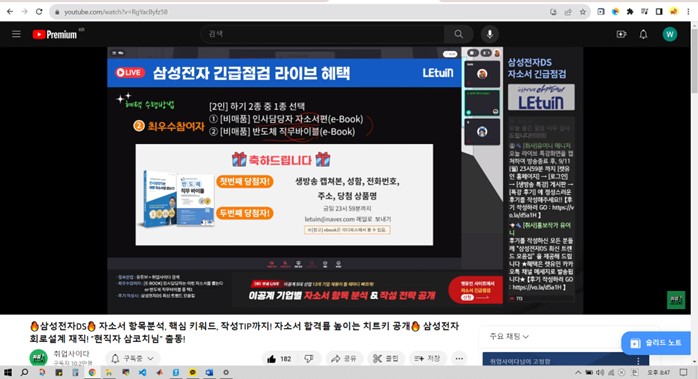Bookmark this page with the star icon
Screen dimensions: 698x379
[x=582, y=12]
